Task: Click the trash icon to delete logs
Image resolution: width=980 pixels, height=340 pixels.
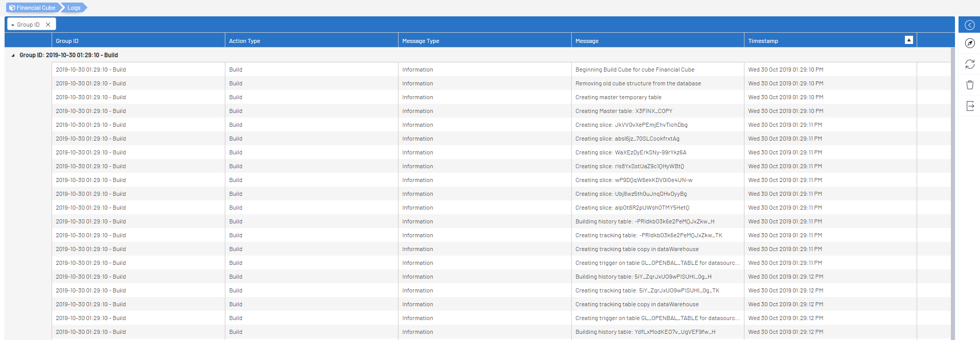Action: coord(969,85)
